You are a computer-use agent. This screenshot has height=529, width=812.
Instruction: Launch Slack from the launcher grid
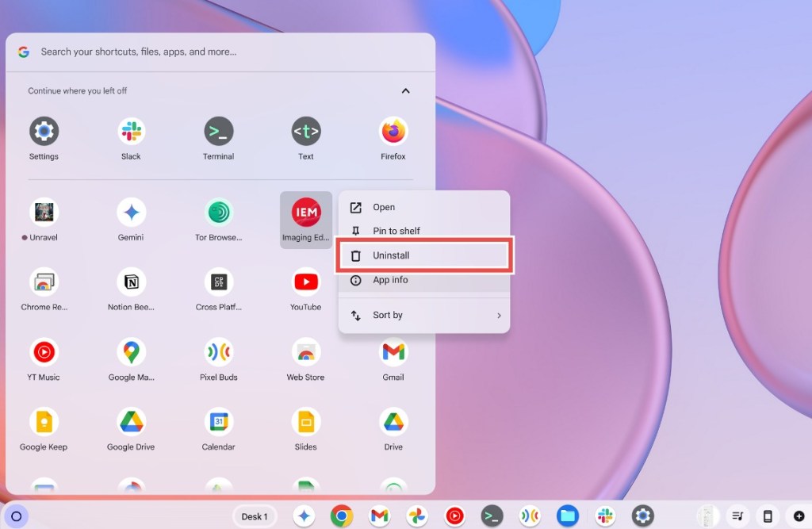coord(131,138)
